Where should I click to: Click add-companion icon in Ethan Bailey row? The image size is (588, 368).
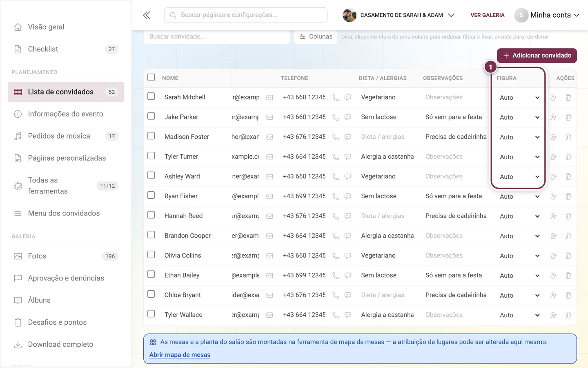(x=553, y=276)
